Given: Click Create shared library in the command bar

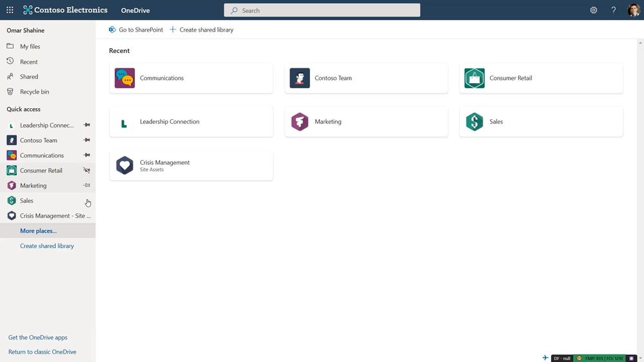Looking at the screenshot, I should [x=202, y=30].
